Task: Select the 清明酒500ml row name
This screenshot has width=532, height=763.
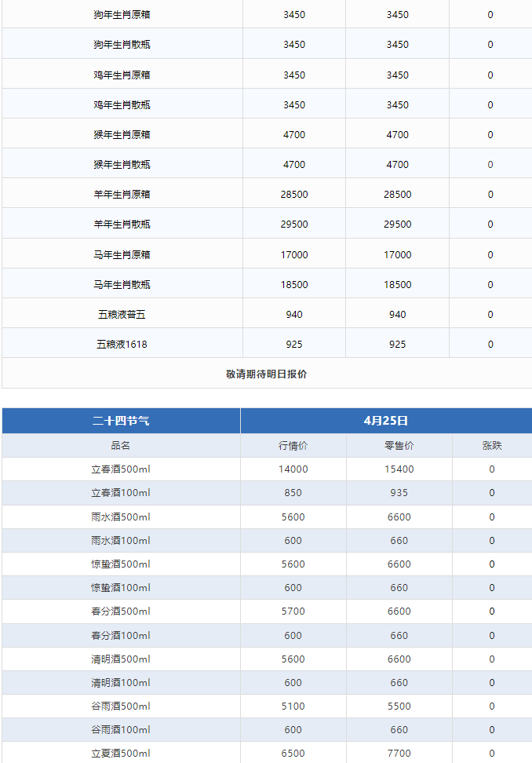Action: (x=121, y=659)
